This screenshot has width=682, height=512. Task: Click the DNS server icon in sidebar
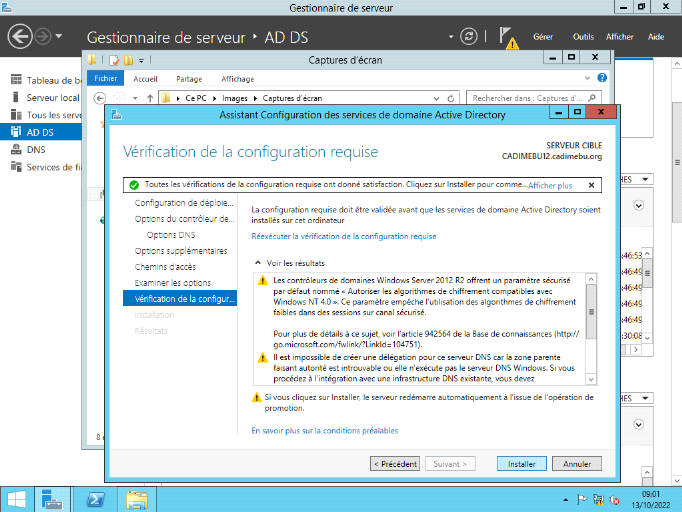[16, 149]
